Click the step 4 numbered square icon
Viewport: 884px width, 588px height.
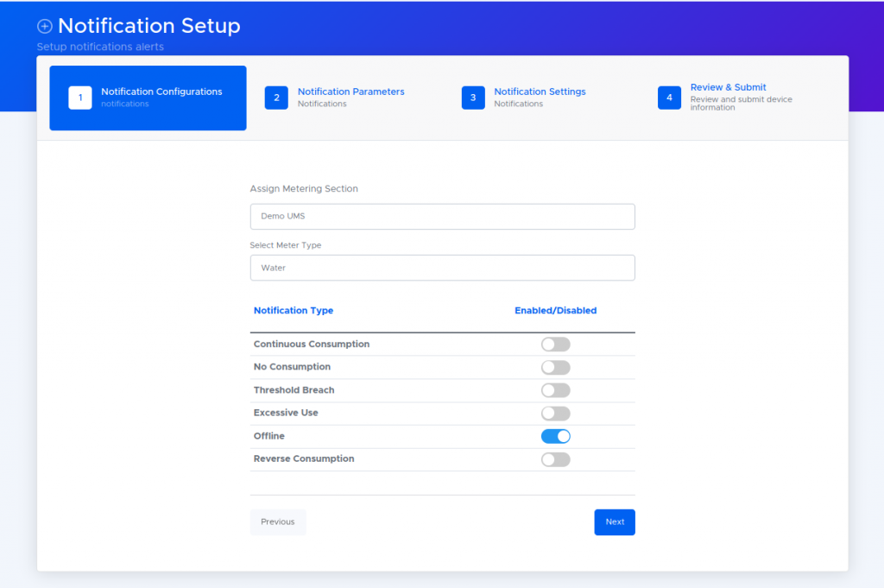[x=669, y=98]
